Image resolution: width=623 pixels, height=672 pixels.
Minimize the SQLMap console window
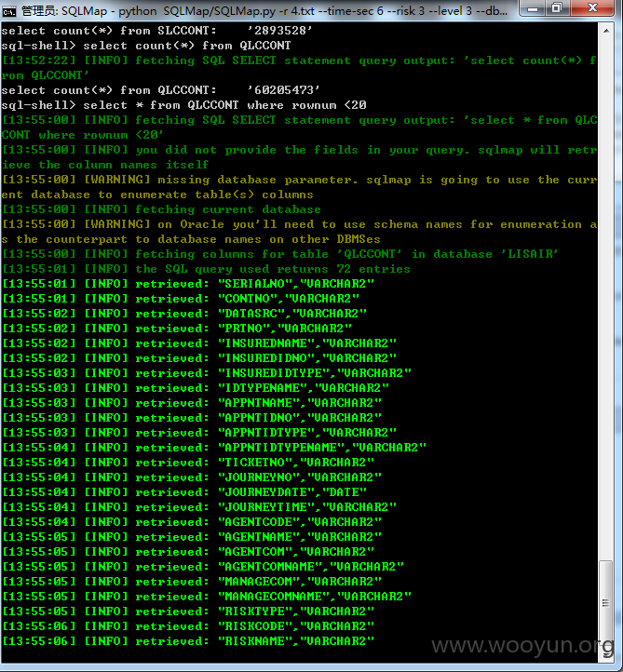tap(533, 8)
